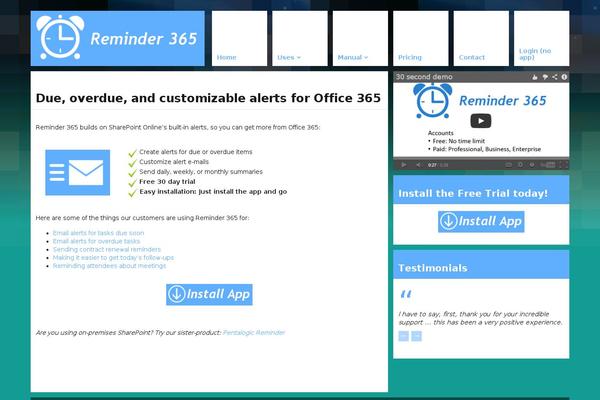Click the testimonial quote text
The height and width of the screenshot is (400, 600).
pyautogui.click(x=480, y=318)
